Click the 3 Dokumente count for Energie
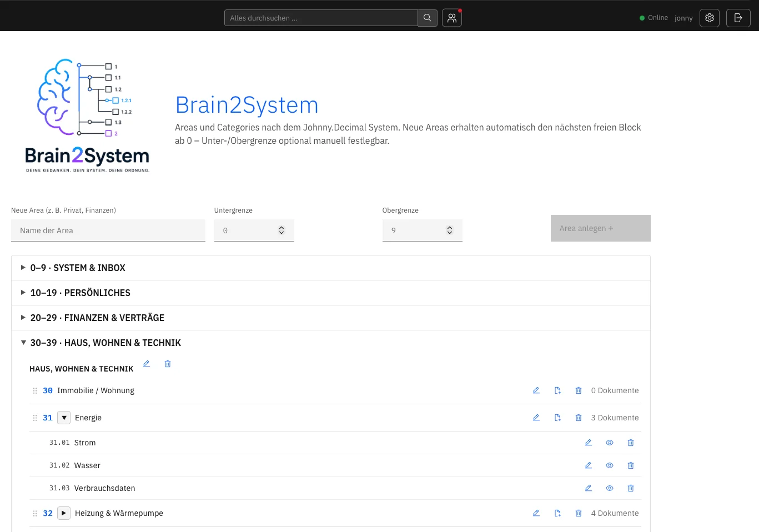Image resolution: width=759 pixels, height=532 pixels. [615, 418]
